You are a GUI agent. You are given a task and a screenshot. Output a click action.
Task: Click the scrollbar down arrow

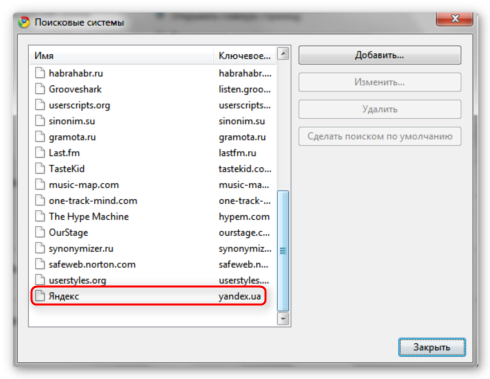point(283,319)
